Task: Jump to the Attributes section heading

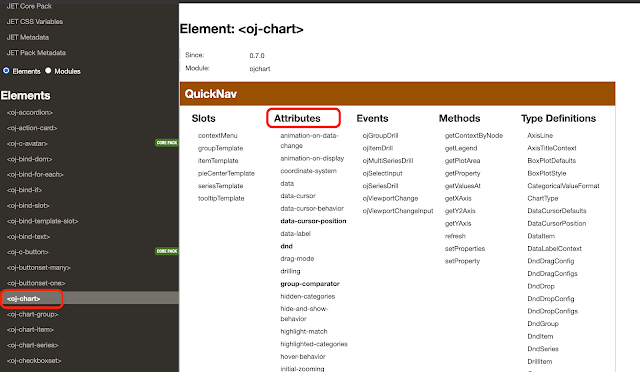Action: (297, 118)
